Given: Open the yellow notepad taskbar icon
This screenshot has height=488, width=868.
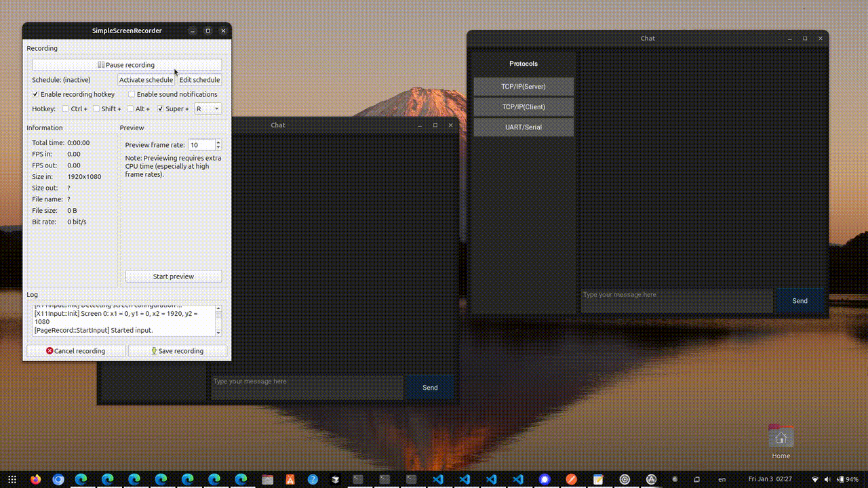Looking at the screenshot, I should point(598,479).
